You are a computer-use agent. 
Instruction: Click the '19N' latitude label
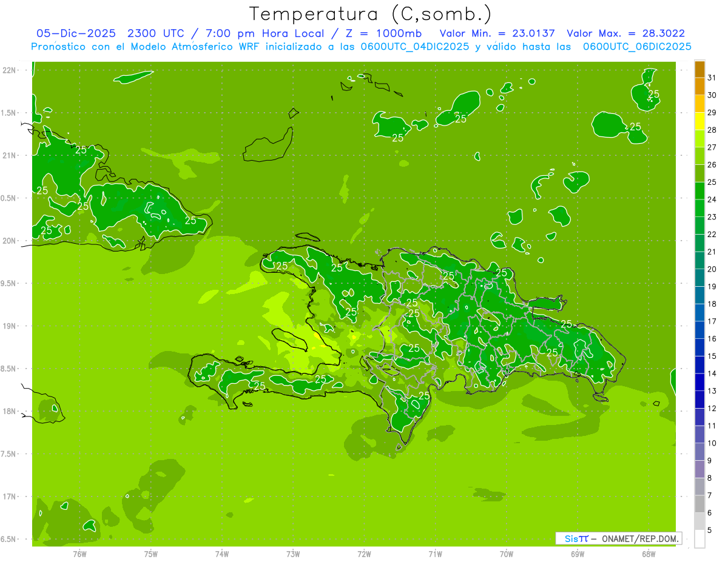coord(10,326)
